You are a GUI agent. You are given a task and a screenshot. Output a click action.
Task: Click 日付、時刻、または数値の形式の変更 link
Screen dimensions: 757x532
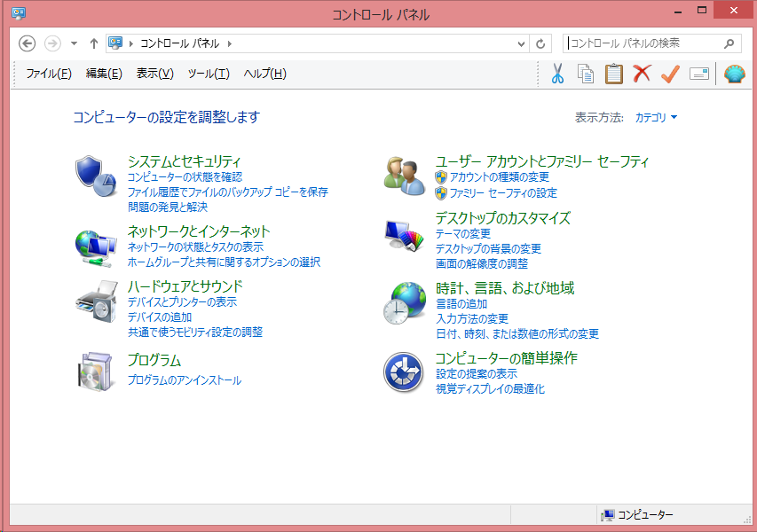(x=517, y=333)
